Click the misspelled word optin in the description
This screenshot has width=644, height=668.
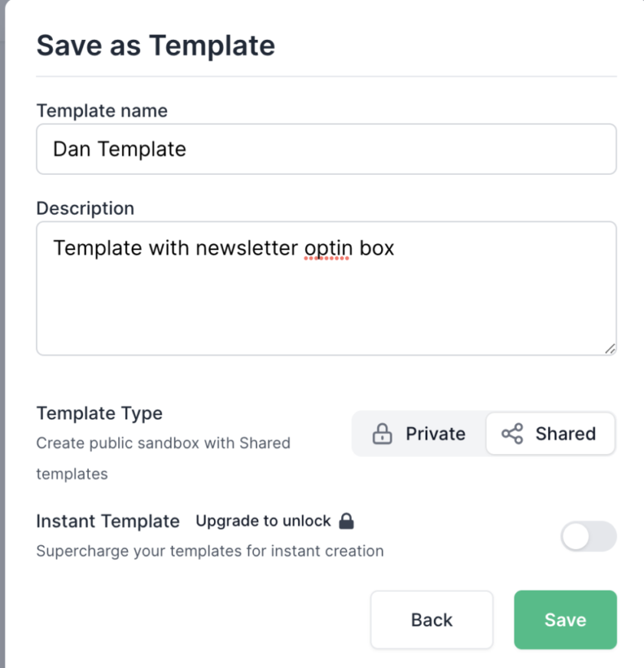point(328,248)
